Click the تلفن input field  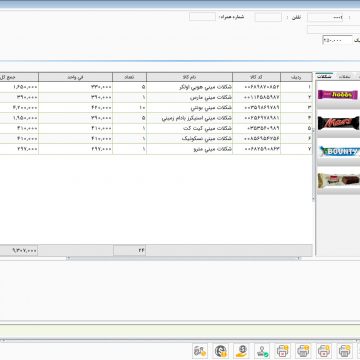[268, 17]
